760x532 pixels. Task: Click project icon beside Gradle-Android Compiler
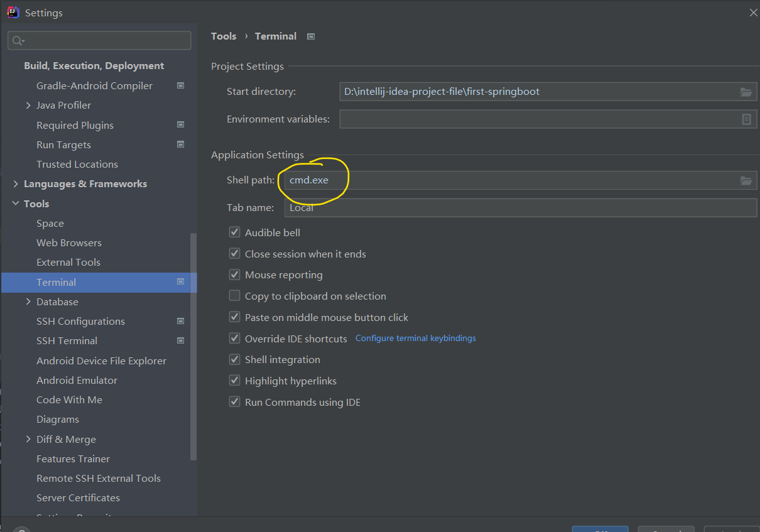tap(181, 85)
